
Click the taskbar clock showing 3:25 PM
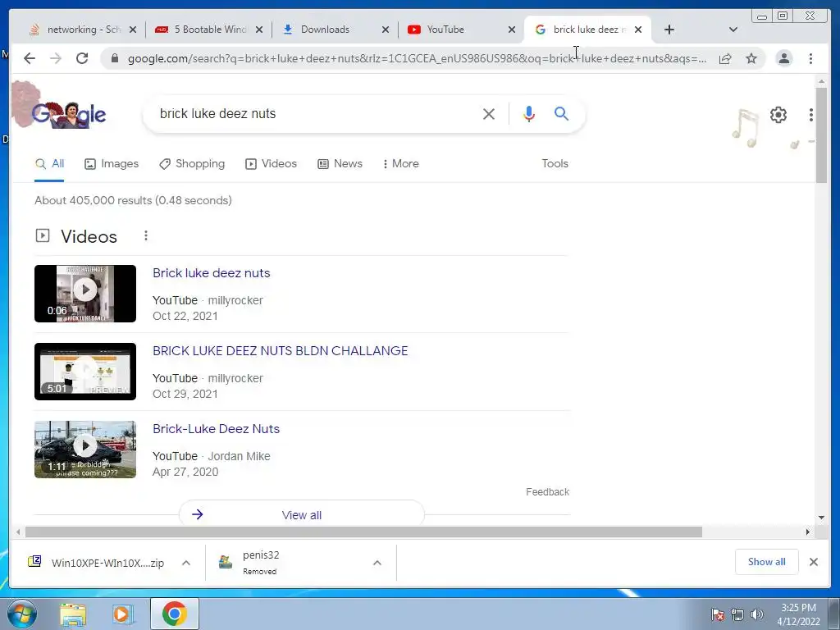[x=798, y=614]
